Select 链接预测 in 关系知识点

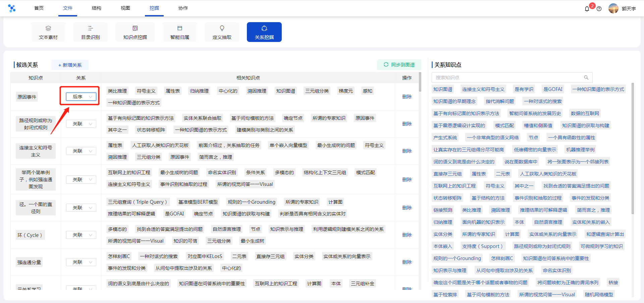tap(443, 210)
